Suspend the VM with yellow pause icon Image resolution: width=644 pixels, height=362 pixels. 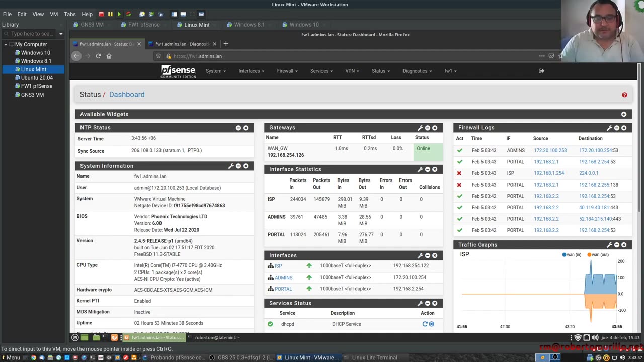coord(110,14)
